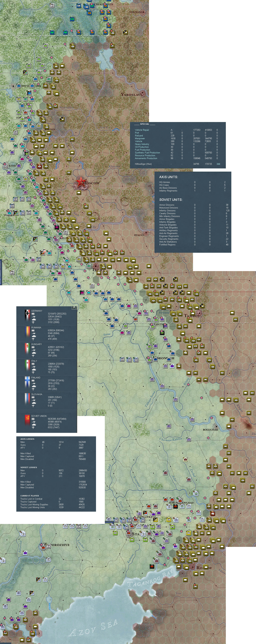
Task: Select the Resource Production label
Action: click(145, 156)
